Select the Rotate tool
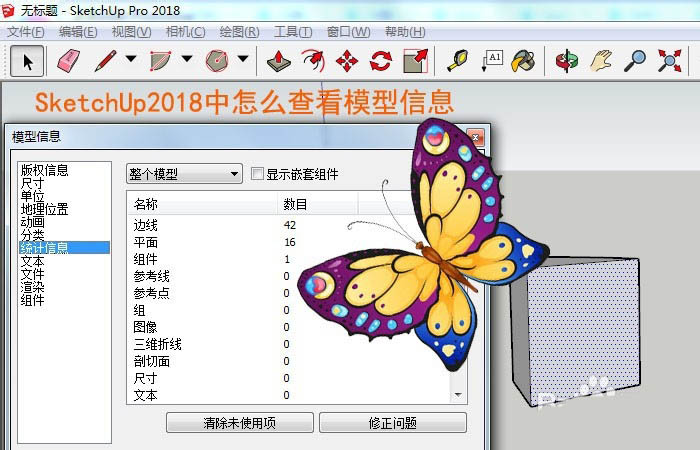 pos(381,61)
